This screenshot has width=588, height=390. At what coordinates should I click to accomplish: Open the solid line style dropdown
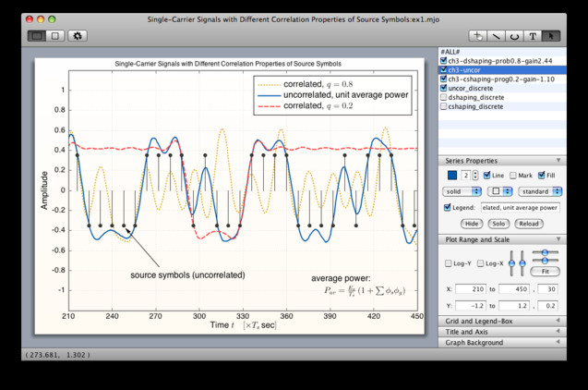463,191
